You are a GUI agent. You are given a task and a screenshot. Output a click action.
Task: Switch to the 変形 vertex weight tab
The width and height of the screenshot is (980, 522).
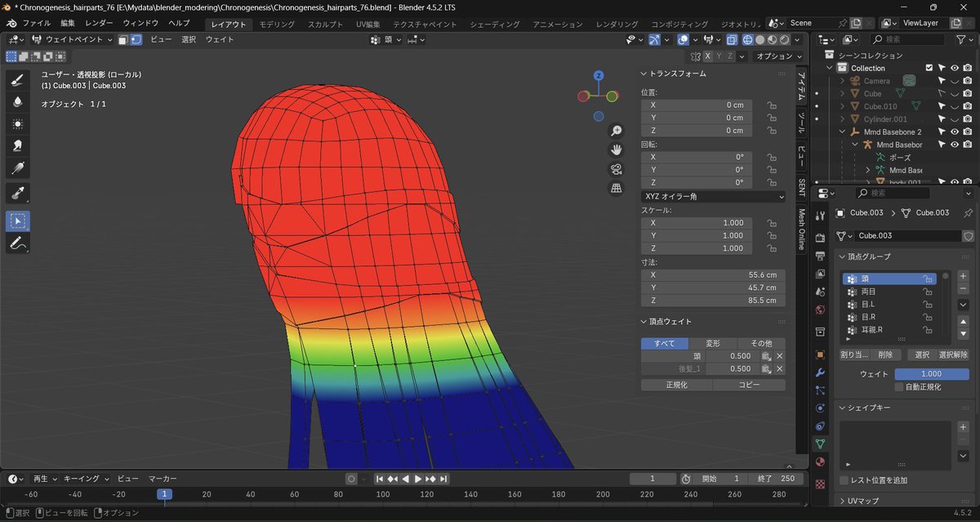click(713, 343)
